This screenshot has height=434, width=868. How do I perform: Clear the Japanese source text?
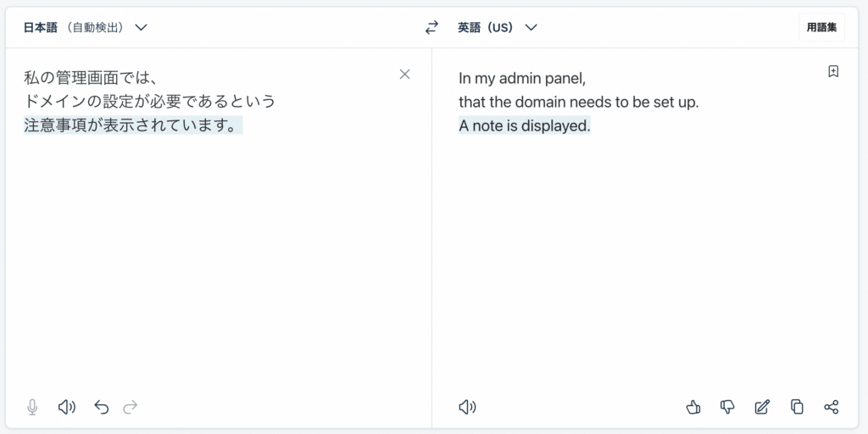pos(404,75)
